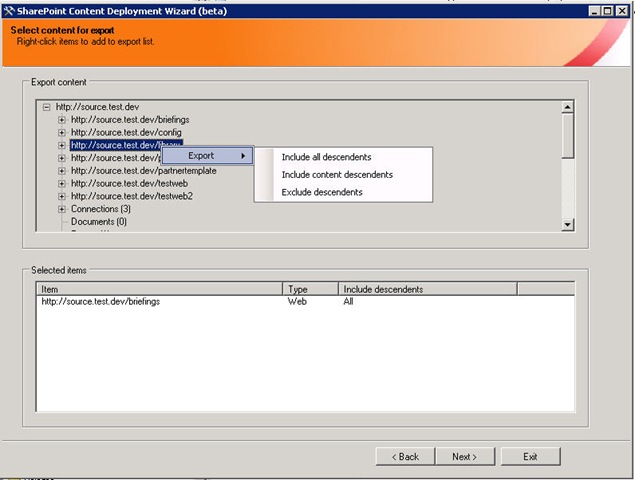
Task: Expand the partnertemplate site node
Action: tap(62, 171)
